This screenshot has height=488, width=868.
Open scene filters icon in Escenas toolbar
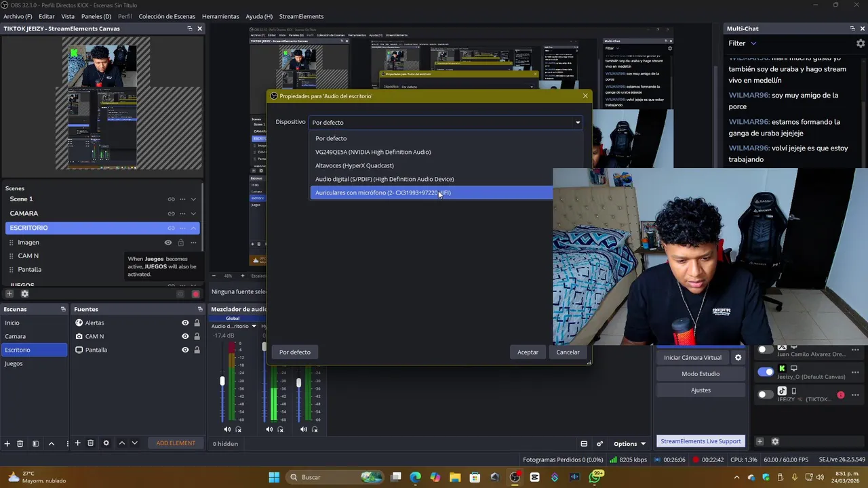point(36,443)
